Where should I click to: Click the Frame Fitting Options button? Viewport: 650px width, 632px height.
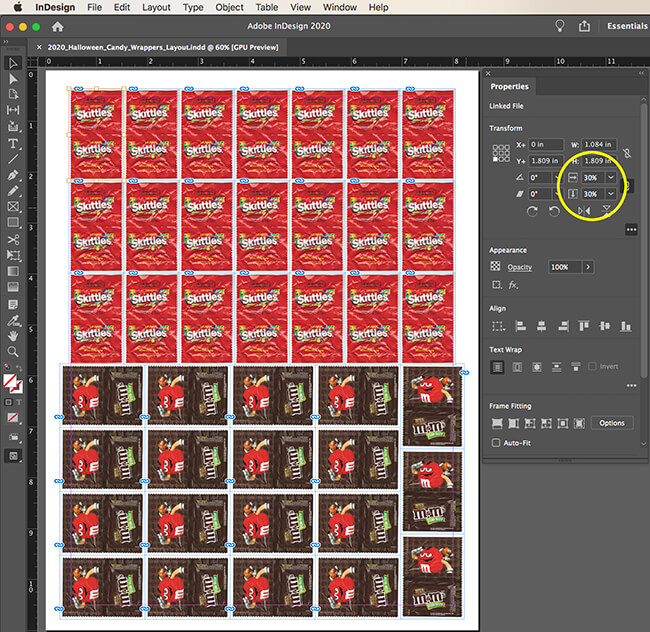pos(611,423)
